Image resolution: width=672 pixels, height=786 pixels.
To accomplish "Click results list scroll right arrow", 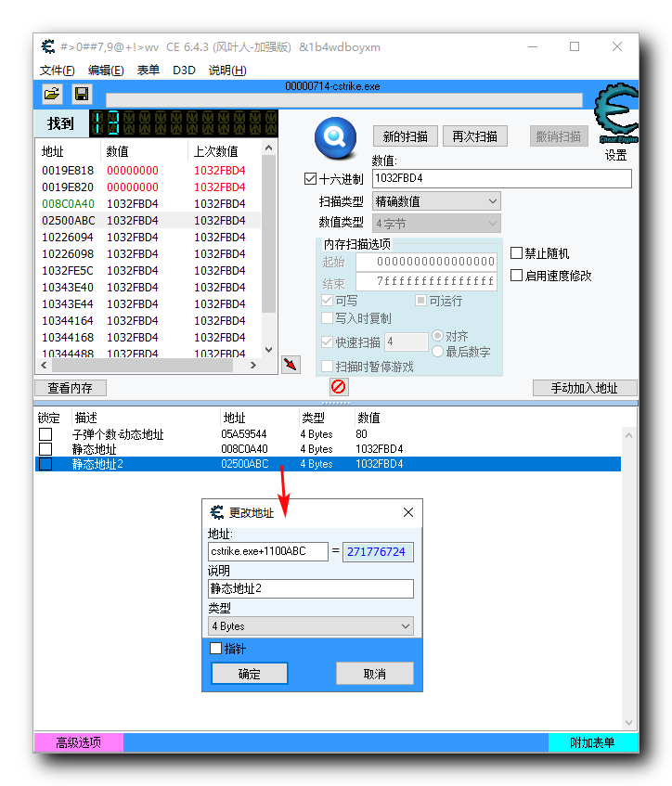I will tap(253, 366).
